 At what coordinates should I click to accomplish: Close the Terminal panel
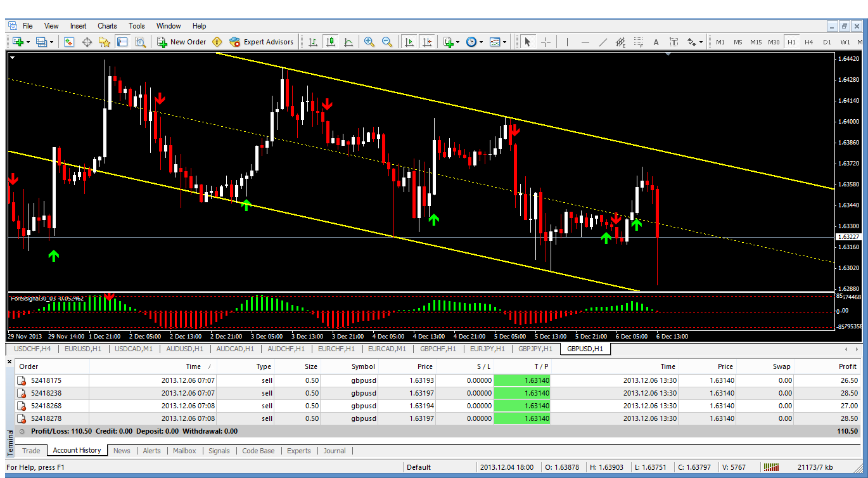click(x=10, y=362)
